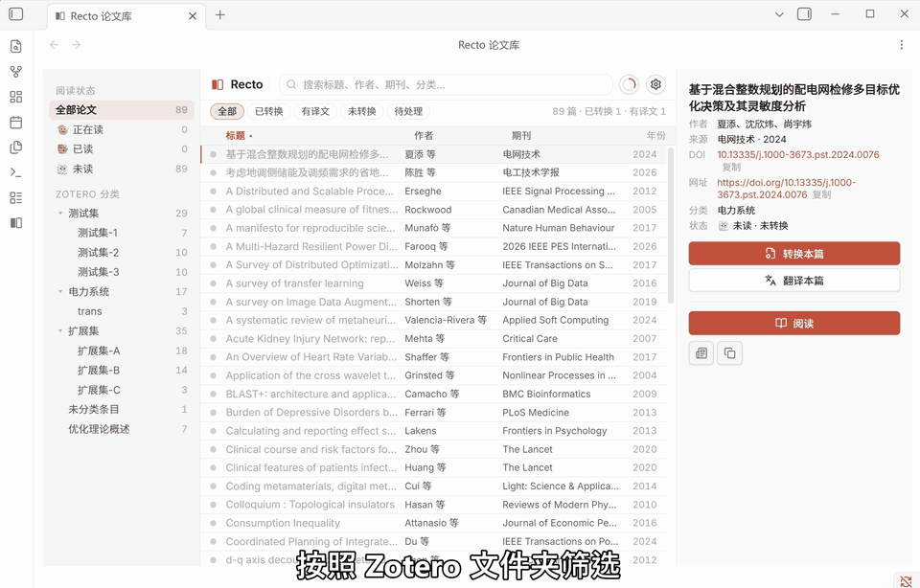Select the 优化理论概述 folder
This screenshot has width=920, height=588.
click(x=122, y=429)
